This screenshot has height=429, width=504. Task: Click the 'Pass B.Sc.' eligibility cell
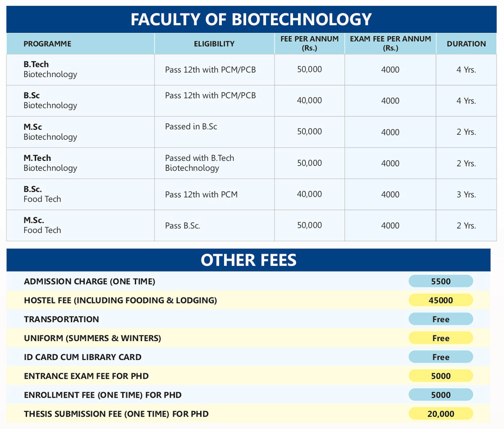[x=183, y=226]
